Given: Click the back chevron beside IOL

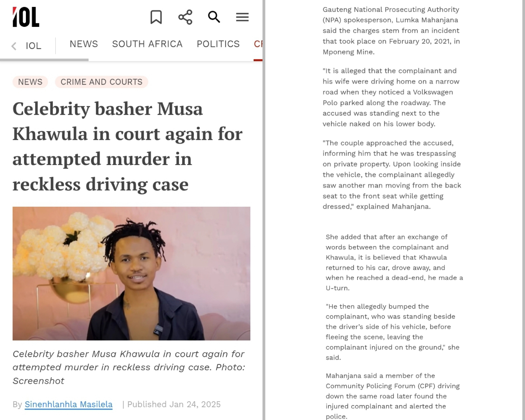Looking at the screenshot, I should tap(14, 46).
